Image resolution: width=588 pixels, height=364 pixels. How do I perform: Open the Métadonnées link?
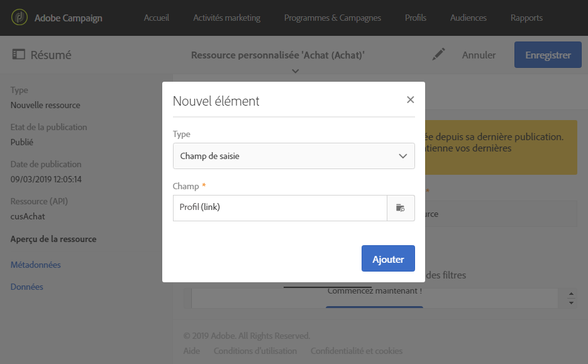(36, 265)
